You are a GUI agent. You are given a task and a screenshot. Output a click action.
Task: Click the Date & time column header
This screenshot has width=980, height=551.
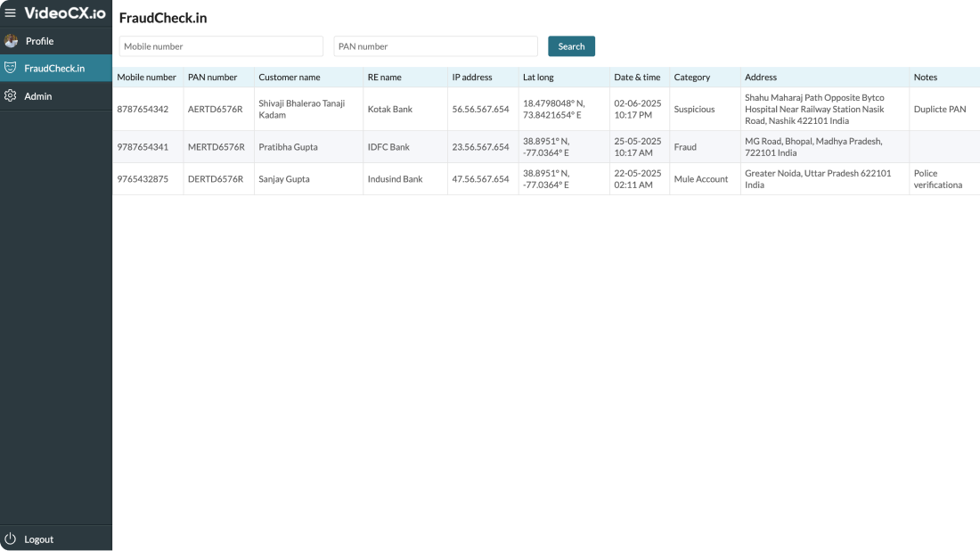click(637, 77)
